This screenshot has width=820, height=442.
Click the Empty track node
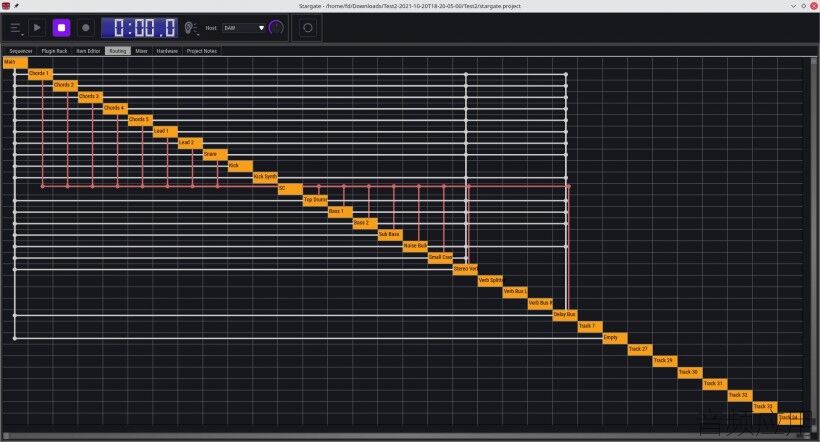615,338
